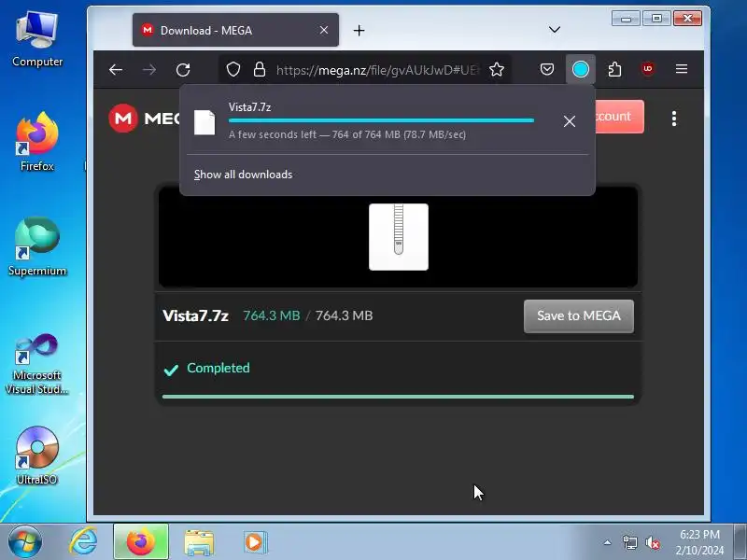The image size is (747, 560).
Task: Click the green Completed status text
Action: click(x=218, y=368)
